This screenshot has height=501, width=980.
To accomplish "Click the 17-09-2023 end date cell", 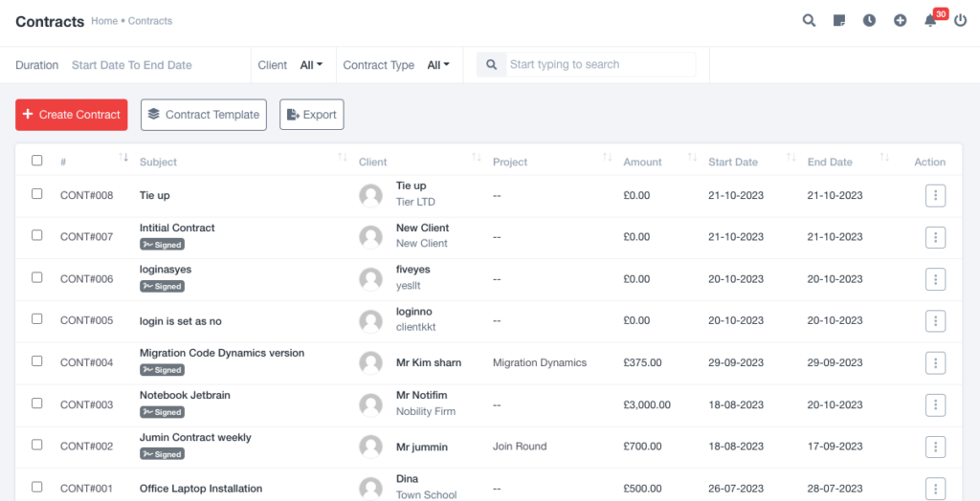I will [835, 447].
